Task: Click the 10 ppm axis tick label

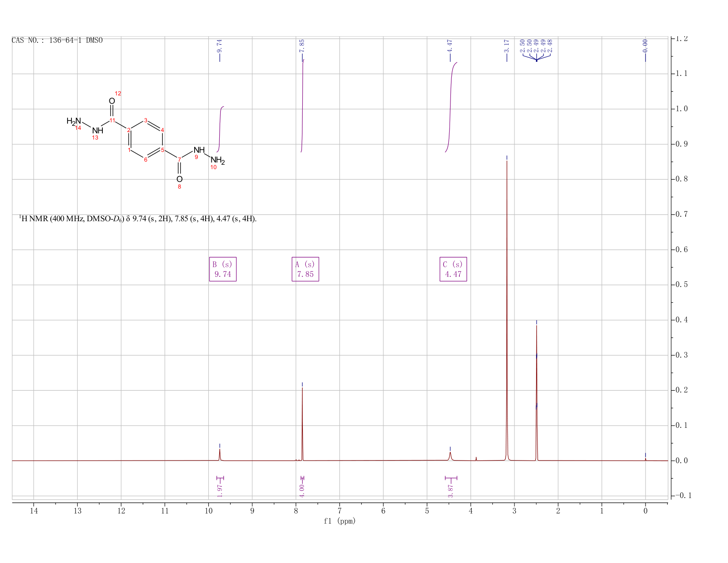Action: 209,511
